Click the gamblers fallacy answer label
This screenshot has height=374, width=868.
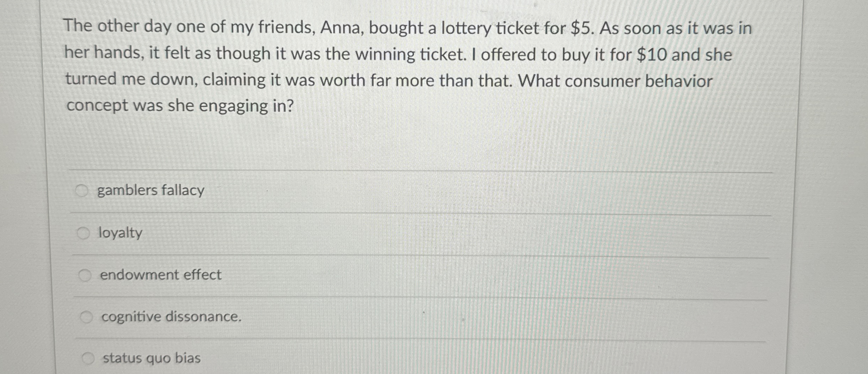coord(151,190)
